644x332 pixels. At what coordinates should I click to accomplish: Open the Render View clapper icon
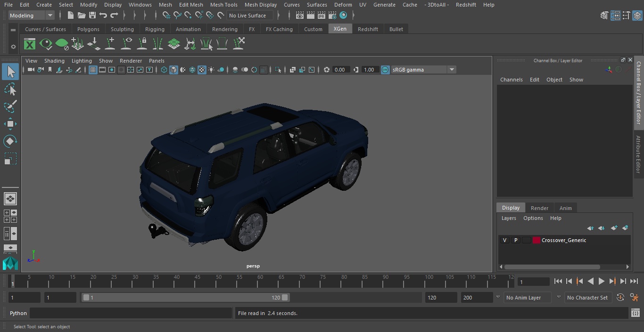click(300, 16)
